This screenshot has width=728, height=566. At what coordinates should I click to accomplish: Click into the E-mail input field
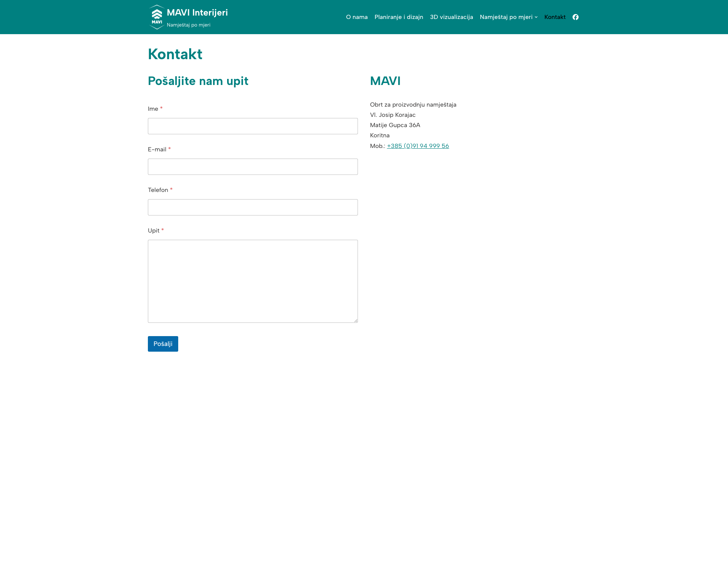[253, 167]
